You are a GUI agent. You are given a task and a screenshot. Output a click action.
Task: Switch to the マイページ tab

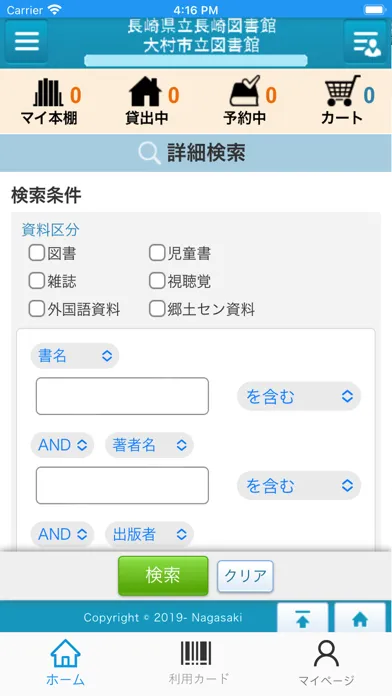tap(326, 663)
